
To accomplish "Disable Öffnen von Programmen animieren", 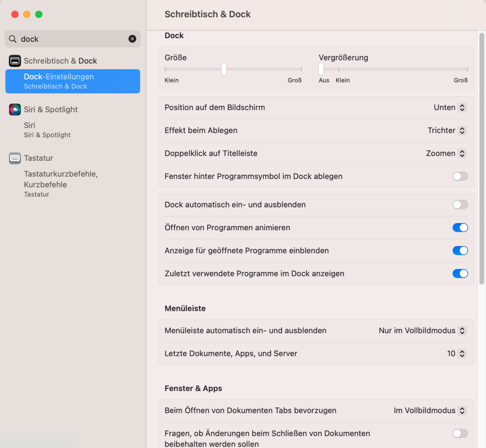I will [x=460, y=228].
